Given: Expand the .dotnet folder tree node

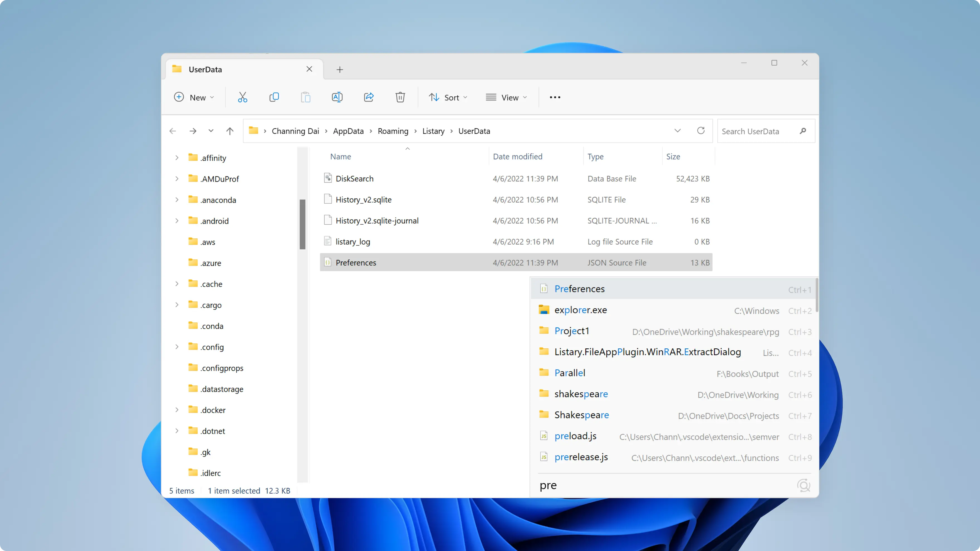Looking at the screenshot, I should coord(177,431).
